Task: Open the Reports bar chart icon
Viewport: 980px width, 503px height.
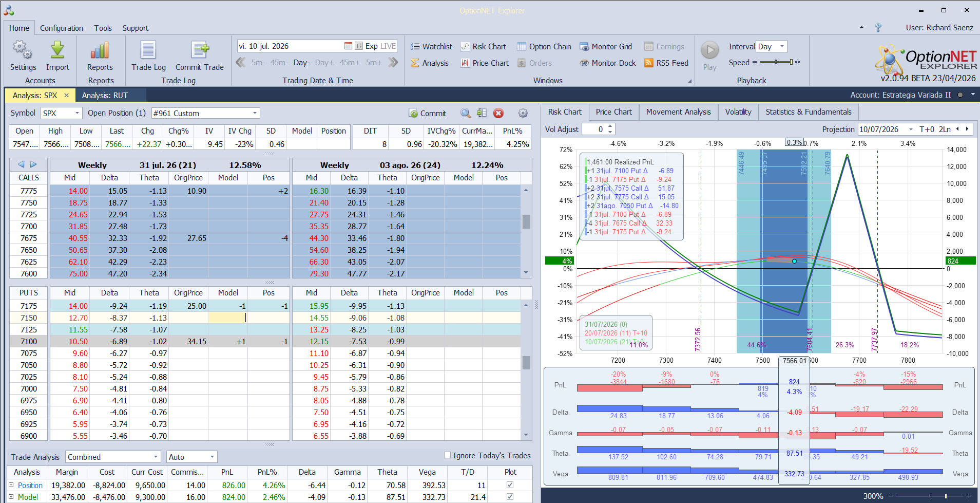Action: 100,50
